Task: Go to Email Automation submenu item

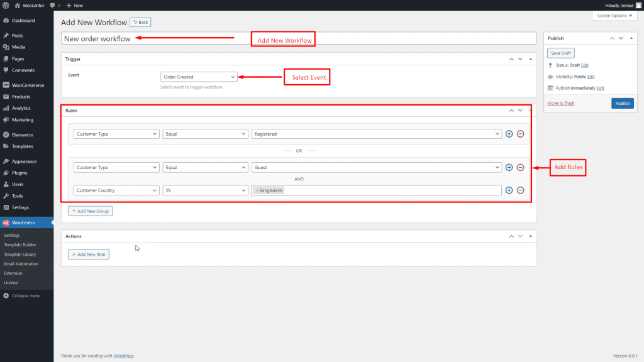Action: pyautogui.click(x=21, y=264)
